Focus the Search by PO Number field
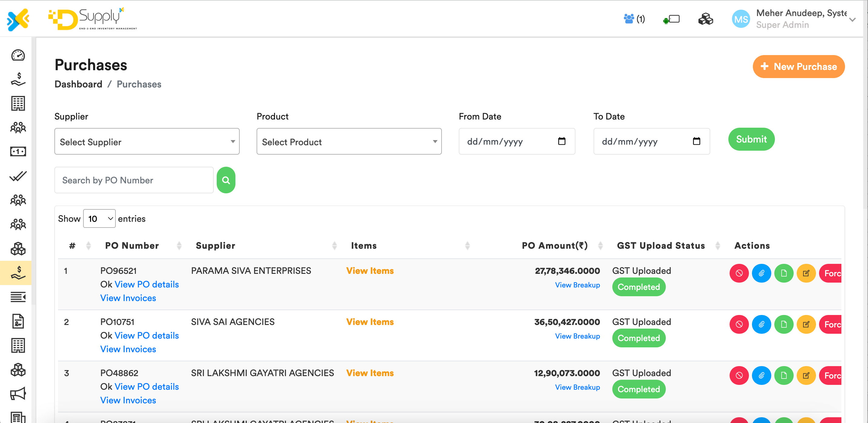The image size is (868, 423). click(134, 180)
